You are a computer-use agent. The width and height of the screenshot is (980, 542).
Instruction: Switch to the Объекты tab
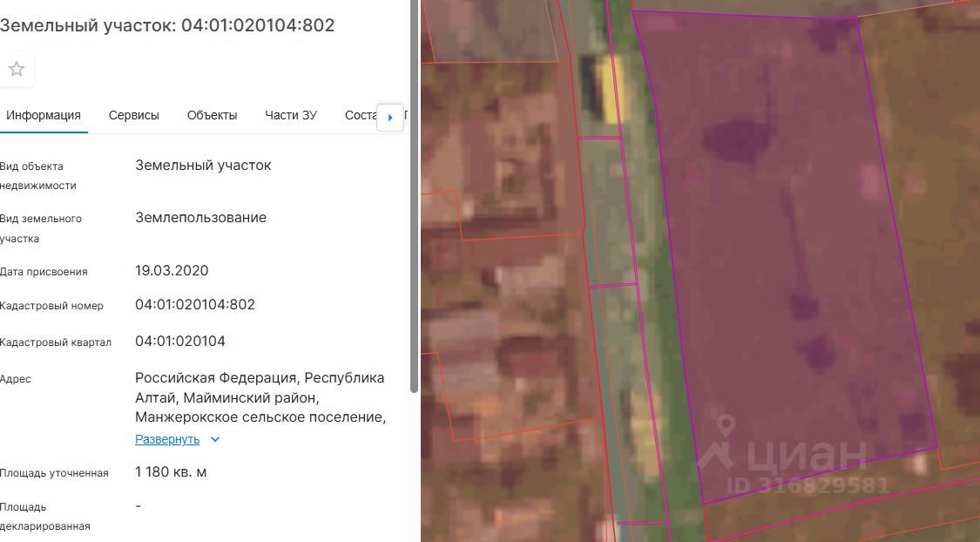[x=212, y=116]
